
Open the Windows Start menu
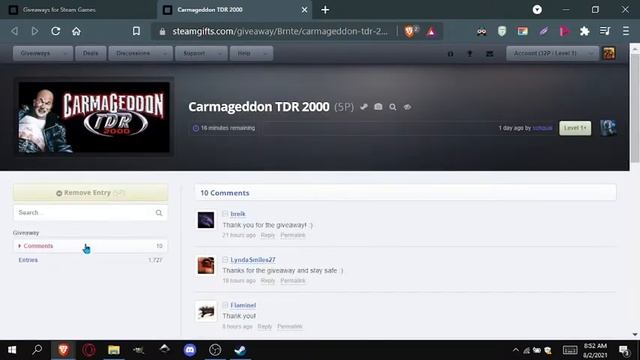coord(12,350)
